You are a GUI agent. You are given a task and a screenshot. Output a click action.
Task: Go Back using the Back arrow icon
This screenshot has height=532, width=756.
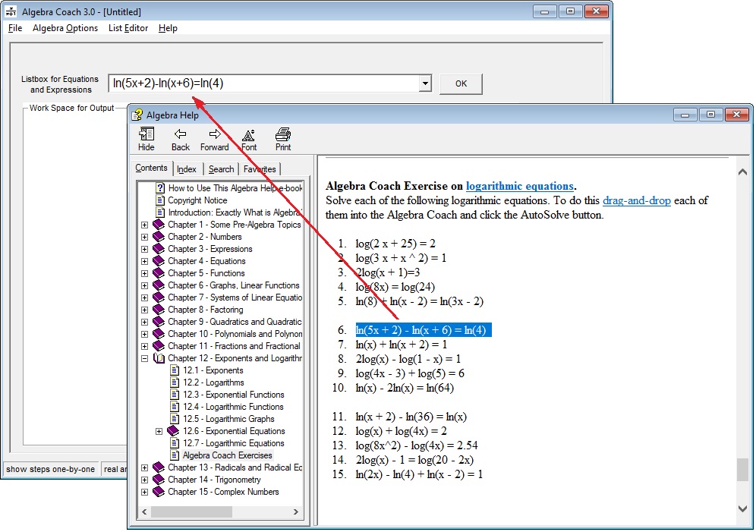pyautogui.click(x=181, y=134)
